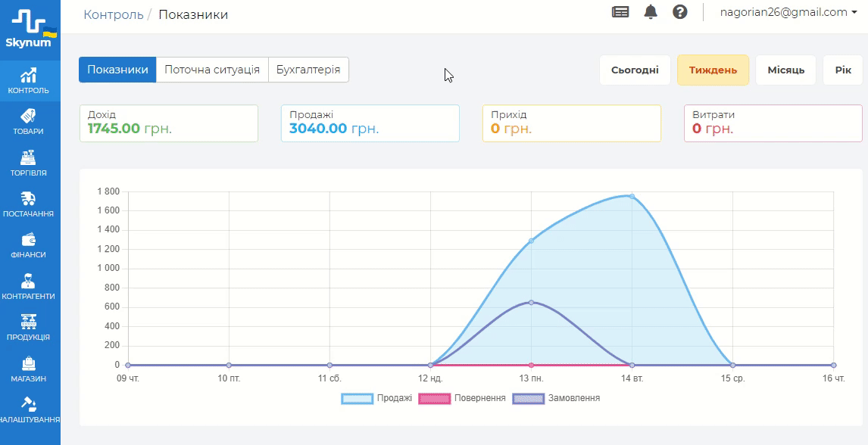Open the Supply truck icon

30,198
